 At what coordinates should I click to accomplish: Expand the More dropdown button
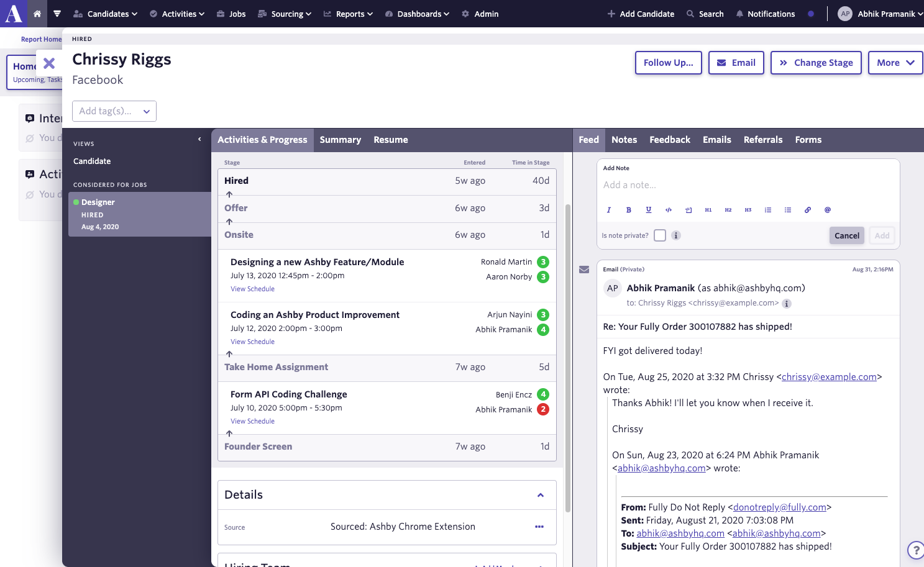coord(895,63)
